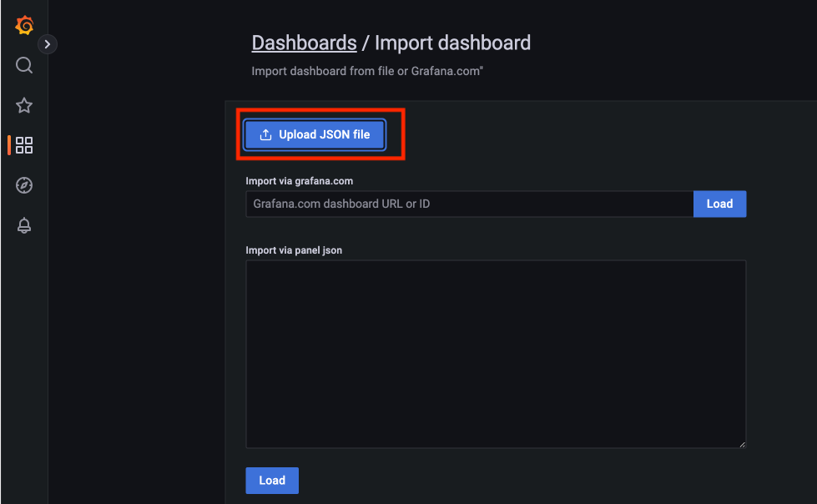Image resolution: width=817 pixels, height=504 pixels.
Task: Click Load next to the grafana.com URL field
Action: tap(719, 204)
